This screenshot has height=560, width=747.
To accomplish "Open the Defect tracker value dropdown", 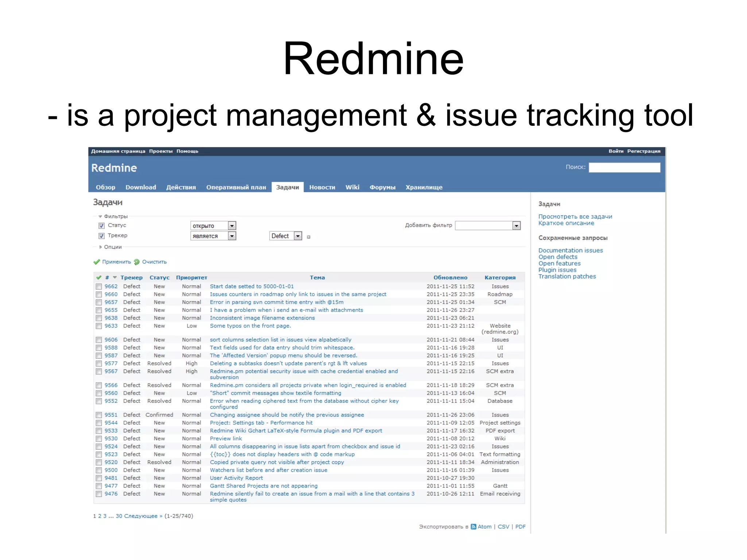I will tap(286, 236).
